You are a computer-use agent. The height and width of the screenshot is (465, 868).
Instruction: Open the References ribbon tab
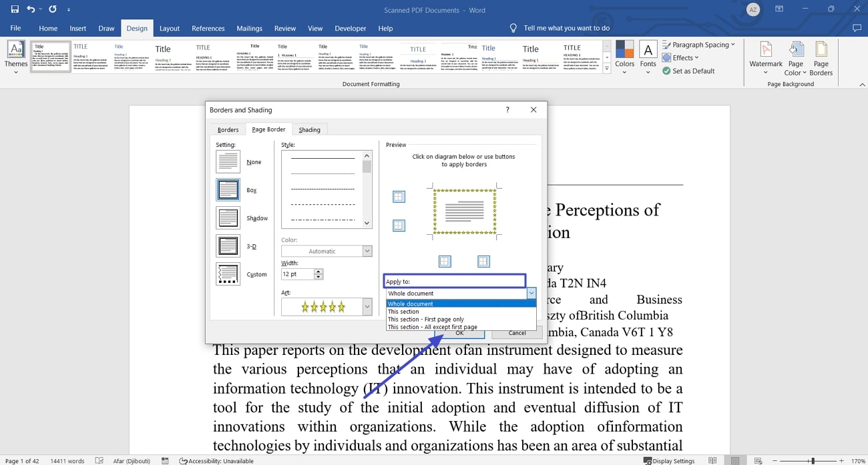[x=208, y=28]
